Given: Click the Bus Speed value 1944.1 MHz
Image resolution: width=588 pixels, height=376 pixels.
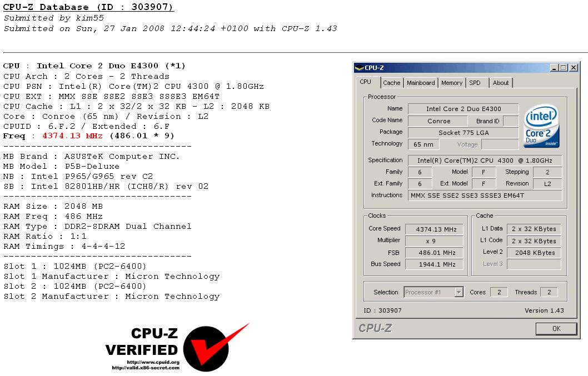Looking at the screenshot, I should pos(434,264).
